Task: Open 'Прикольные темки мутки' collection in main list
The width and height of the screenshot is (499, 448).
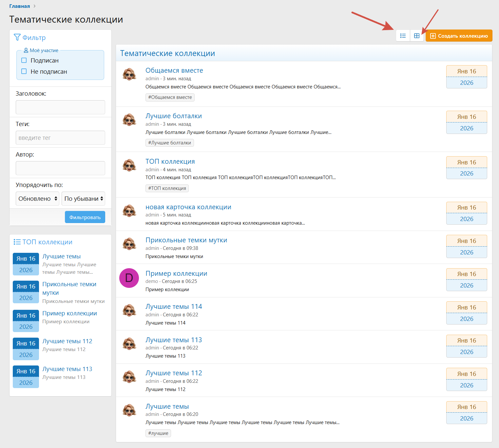Action: click(186, 240)
